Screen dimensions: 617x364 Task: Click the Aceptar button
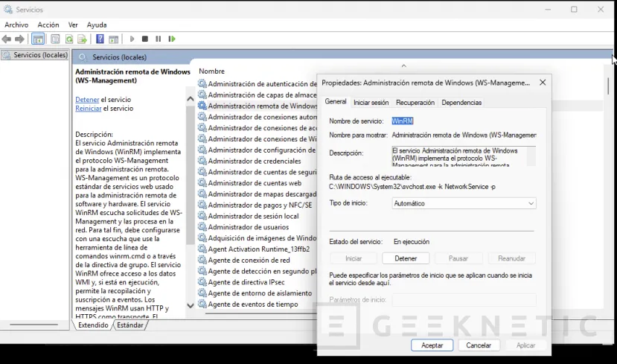[432, 345]
